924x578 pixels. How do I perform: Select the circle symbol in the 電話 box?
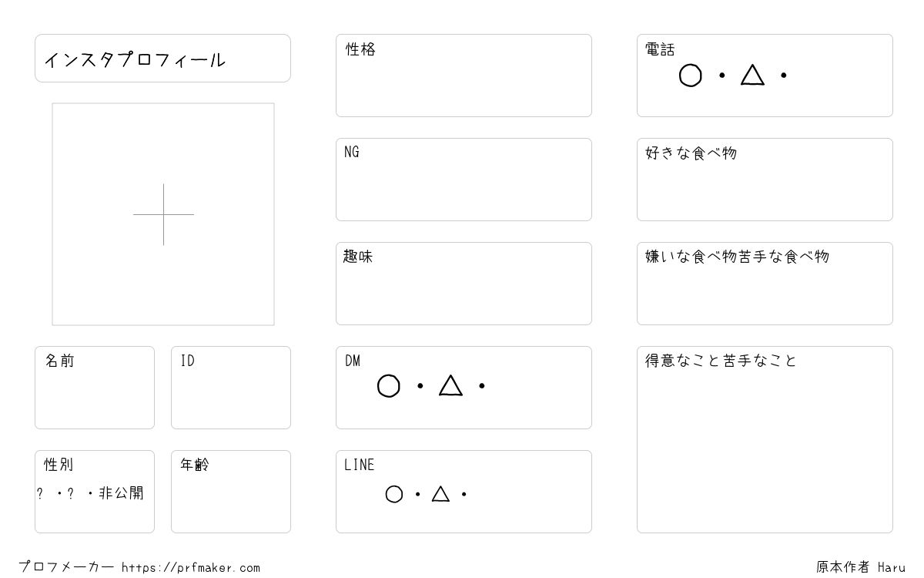coord(691,76)
